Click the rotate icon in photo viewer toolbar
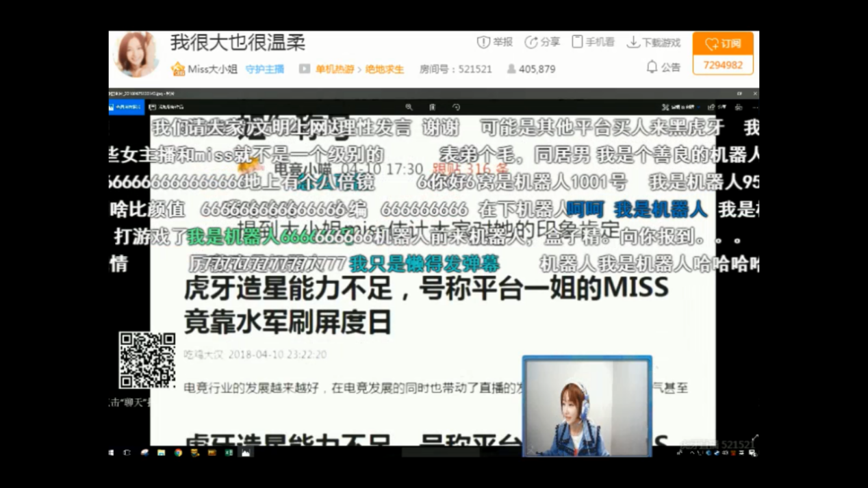This screenshot has width=868, height=488. [456, 107]
